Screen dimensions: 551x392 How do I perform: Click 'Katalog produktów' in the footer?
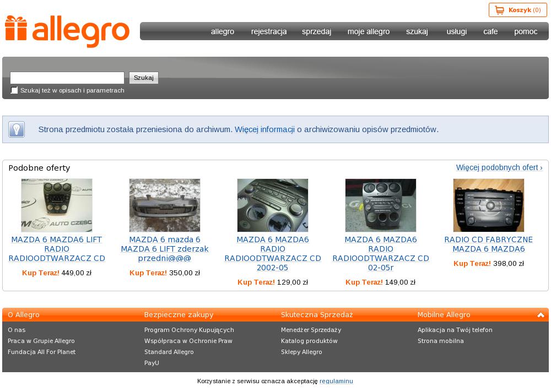(x=309, y=341)
